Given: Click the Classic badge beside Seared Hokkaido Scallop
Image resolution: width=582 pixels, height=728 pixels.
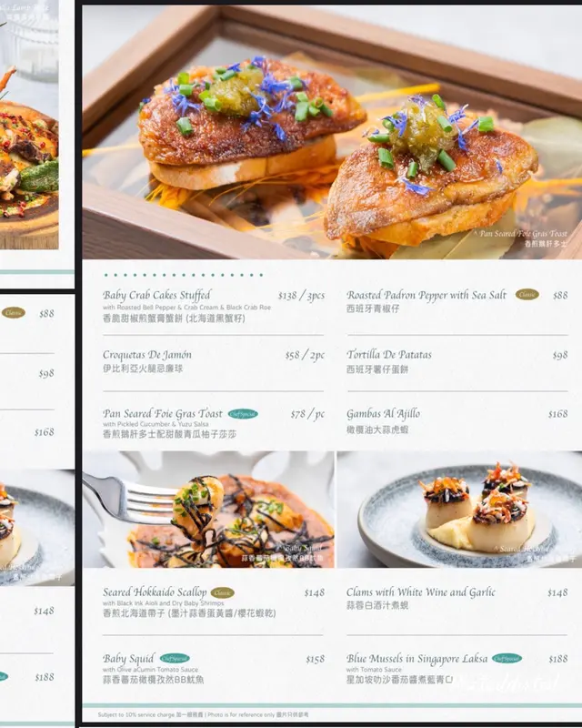Looking at the screenshot, I should tap(222, 592).
